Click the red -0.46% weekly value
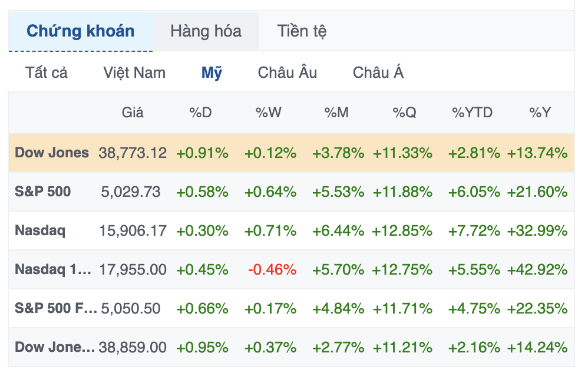This screenshot has height=376, width=588. (x=272, y=269)
